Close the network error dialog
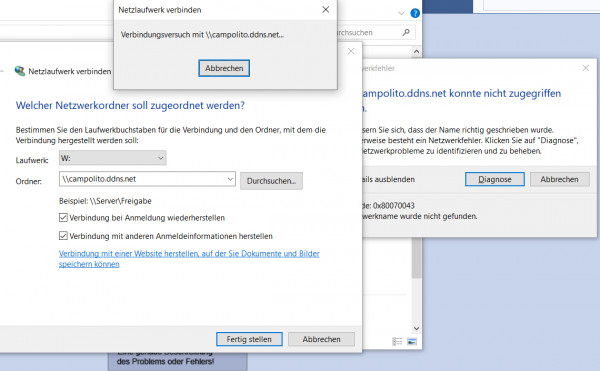The height and width of the screenshot is (371, 600). [585, 68]
